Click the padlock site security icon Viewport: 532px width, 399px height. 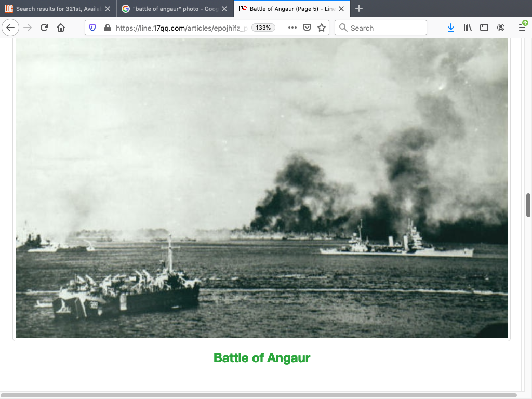coord(107,28)
